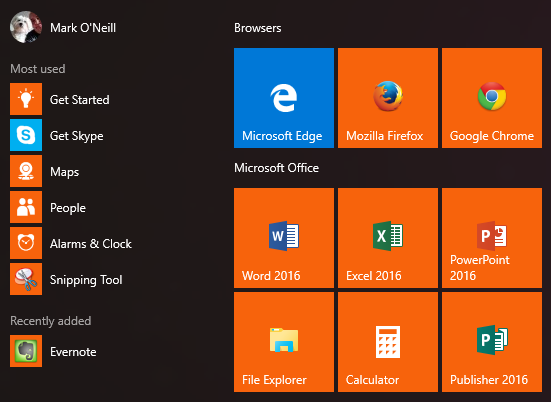Viewport: 551px width, 402px height.
Task: Click the Recently added section heading
Action: click(51, 321)
